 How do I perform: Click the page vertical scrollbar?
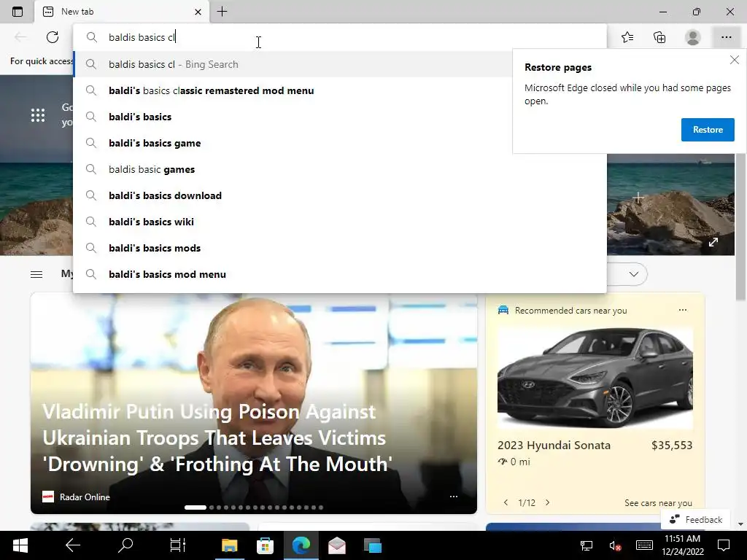coord(740,227)
